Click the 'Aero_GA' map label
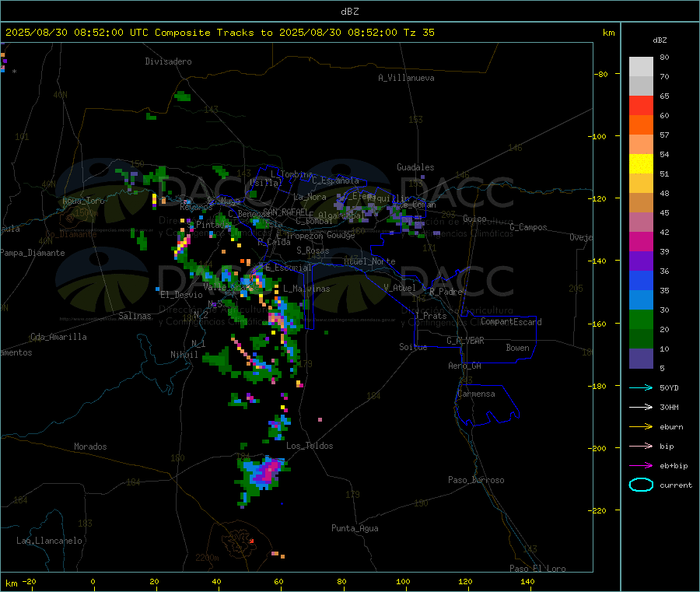The height and width of the screenshot is (592, 700). (465, 366)
